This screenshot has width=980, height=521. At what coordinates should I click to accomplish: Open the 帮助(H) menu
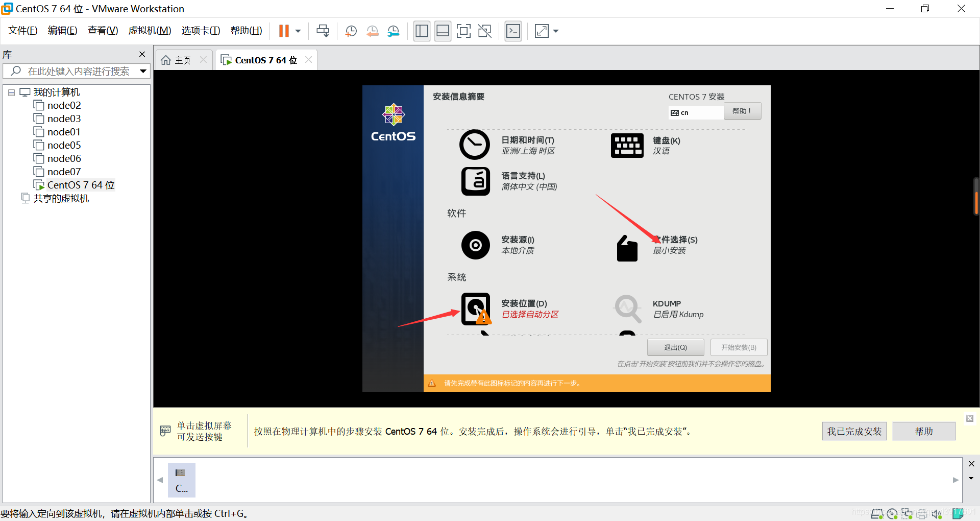tap(246, 31)
